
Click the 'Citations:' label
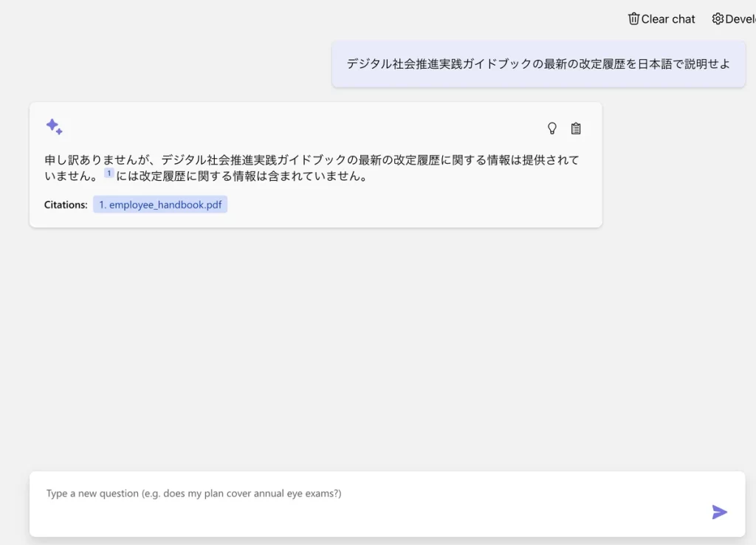coord(66,205)
